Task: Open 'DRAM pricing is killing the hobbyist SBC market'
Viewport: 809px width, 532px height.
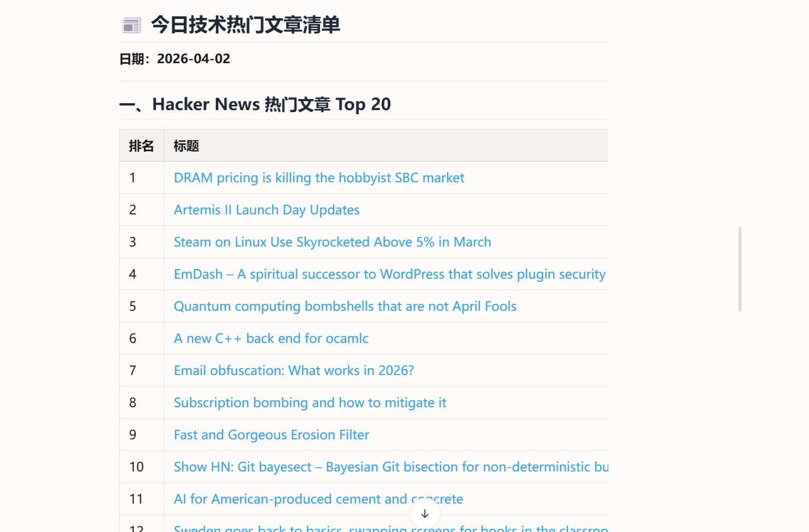Action: pyautogui.click(x=319, y=178)
